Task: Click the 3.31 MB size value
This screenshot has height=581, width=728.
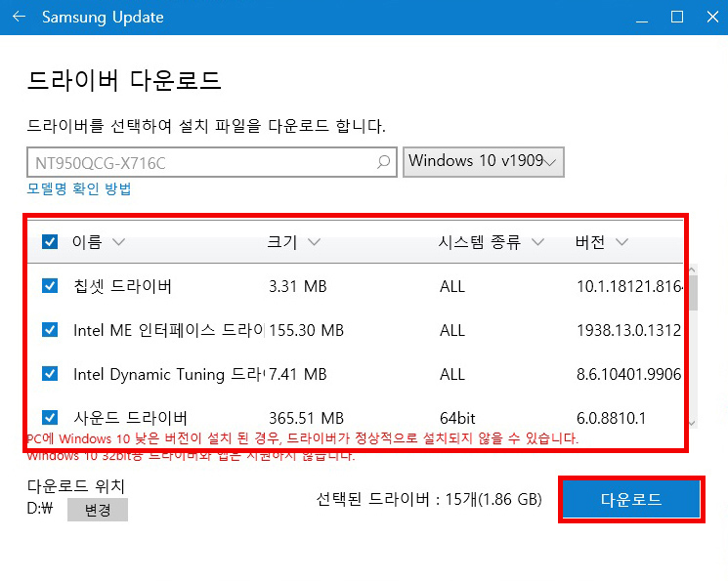Action: [x=298, y=286]
